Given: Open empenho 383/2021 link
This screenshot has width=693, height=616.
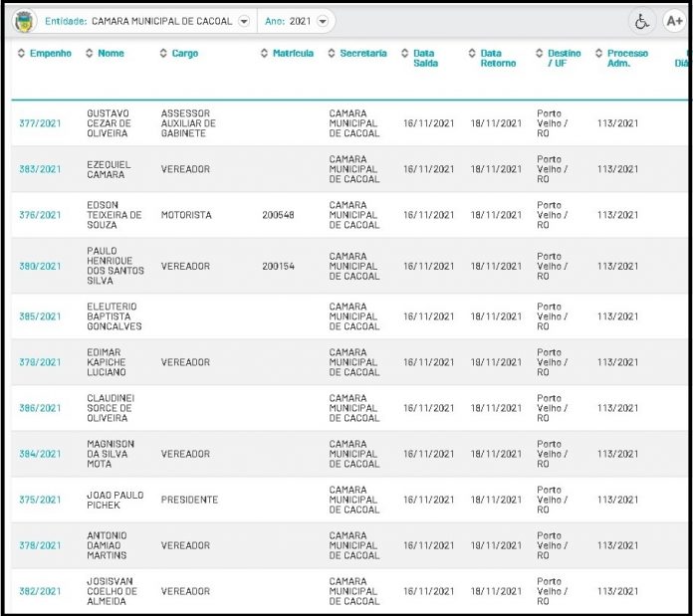Looking at the screenshot, I should point(40,169).
